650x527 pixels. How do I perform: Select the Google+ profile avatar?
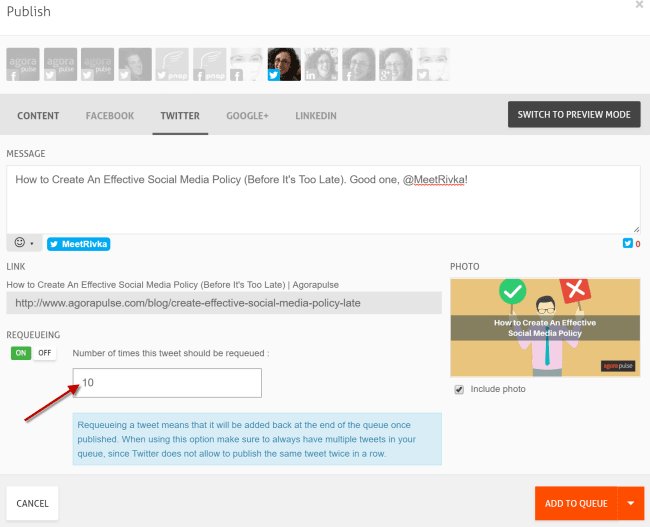coord(396,64)
